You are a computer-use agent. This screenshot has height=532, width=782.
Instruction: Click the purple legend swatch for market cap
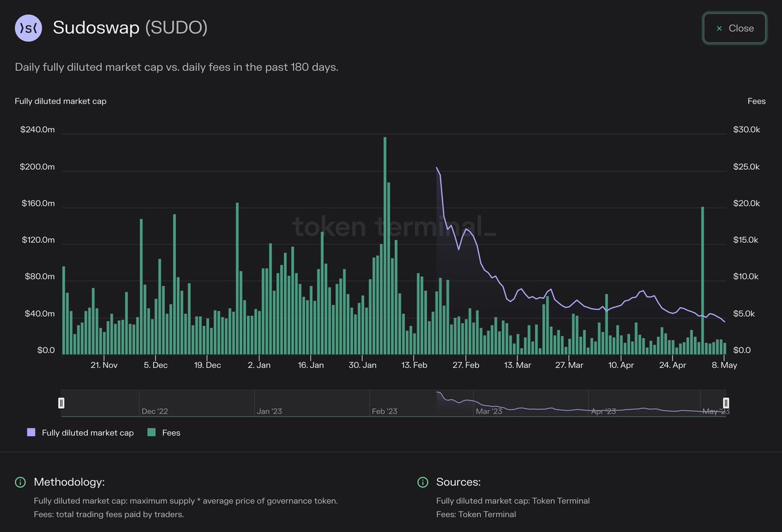point(31,432)
